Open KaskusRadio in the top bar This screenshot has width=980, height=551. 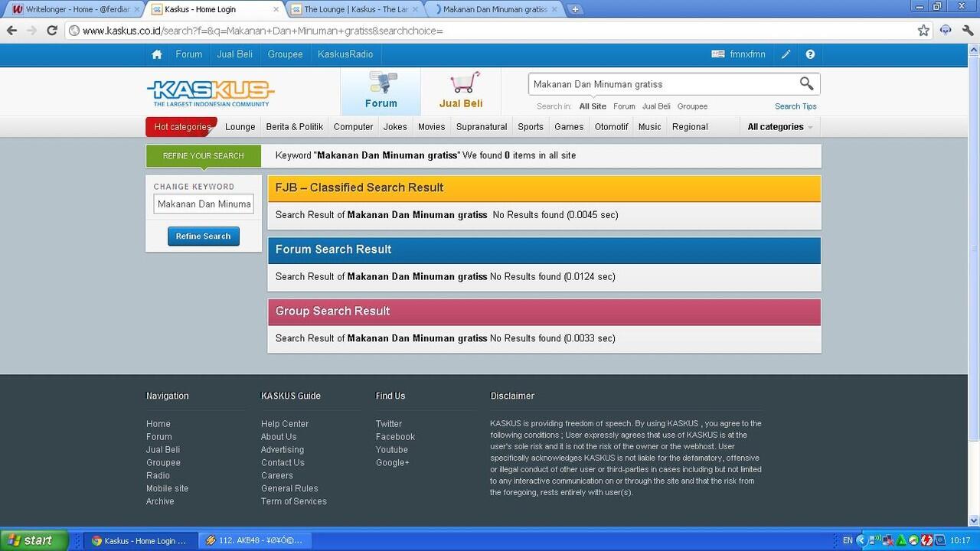click(x=345, y=54)
